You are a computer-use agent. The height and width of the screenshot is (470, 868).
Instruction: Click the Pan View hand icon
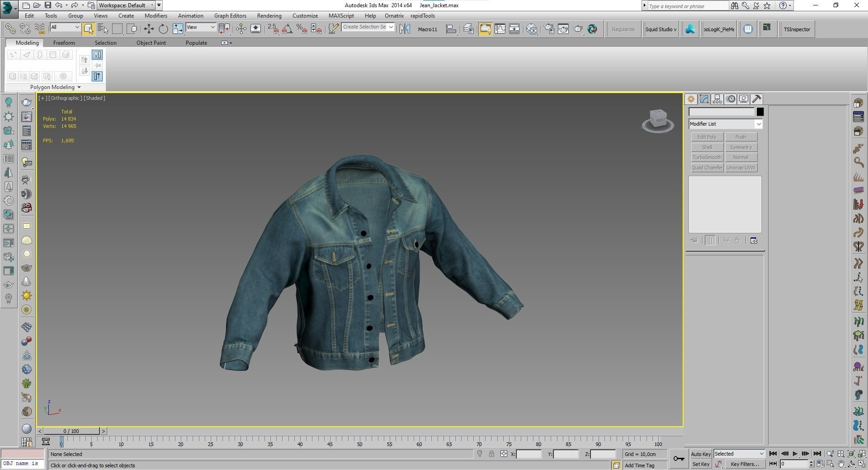pyautogui.click(x=841, y=464)
